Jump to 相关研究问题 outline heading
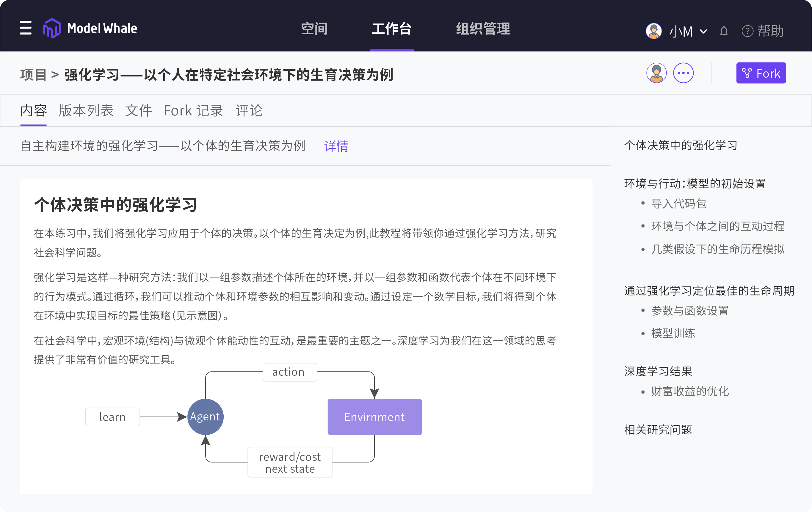 pyautogui.click(x=658, y=430)
